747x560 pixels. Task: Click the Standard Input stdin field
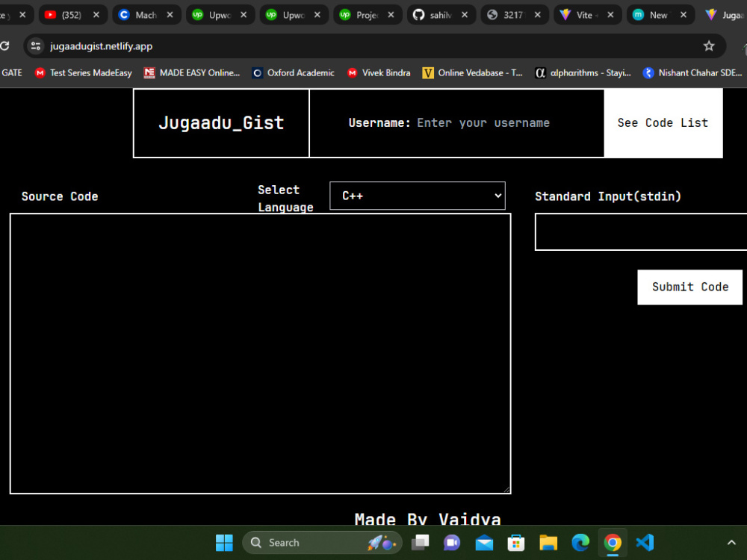pyautogui.click(x=641, y=232)
